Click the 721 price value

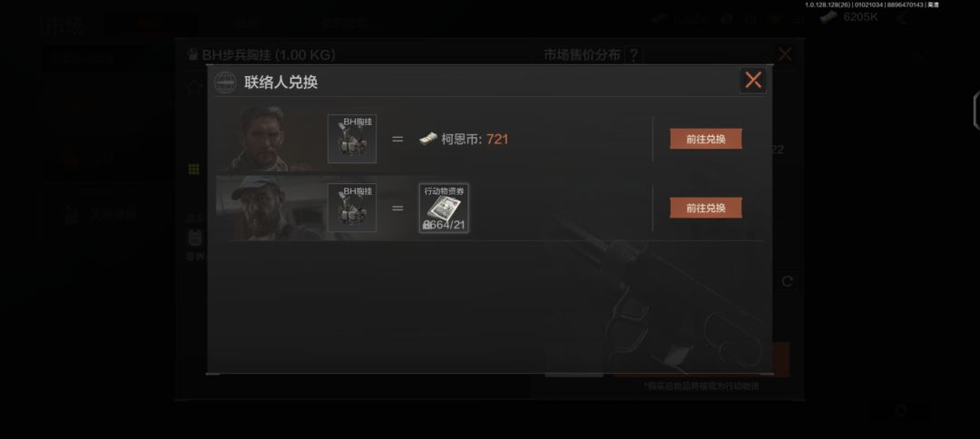click(x=497, y=140)
